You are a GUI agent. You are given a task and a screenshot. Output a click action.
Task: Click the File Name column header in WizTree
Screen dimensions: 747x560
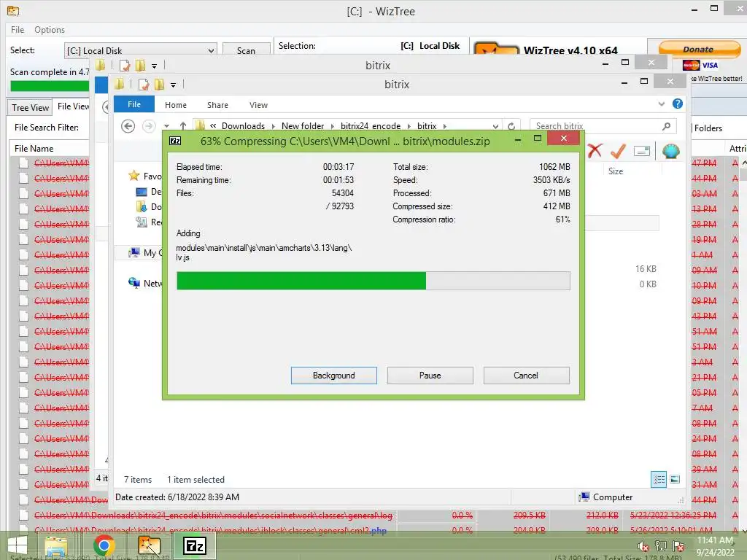(x=34, y=149)
